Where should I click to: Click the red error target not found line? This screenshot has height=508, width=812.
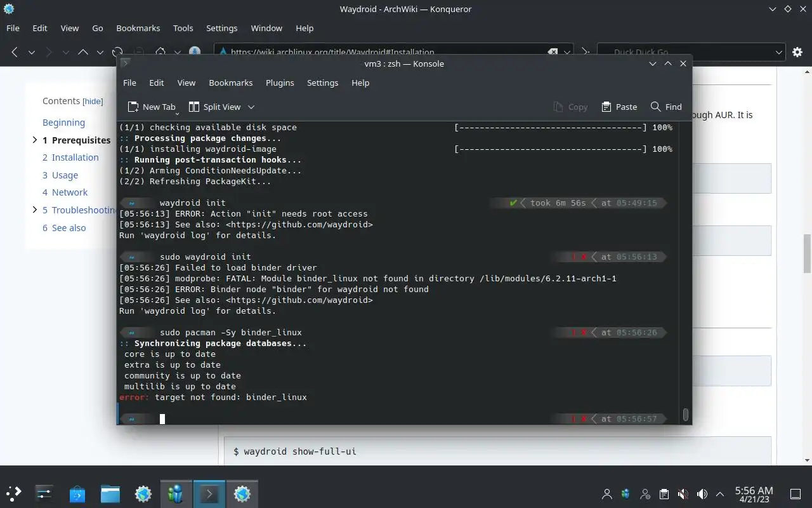[213, 397]
